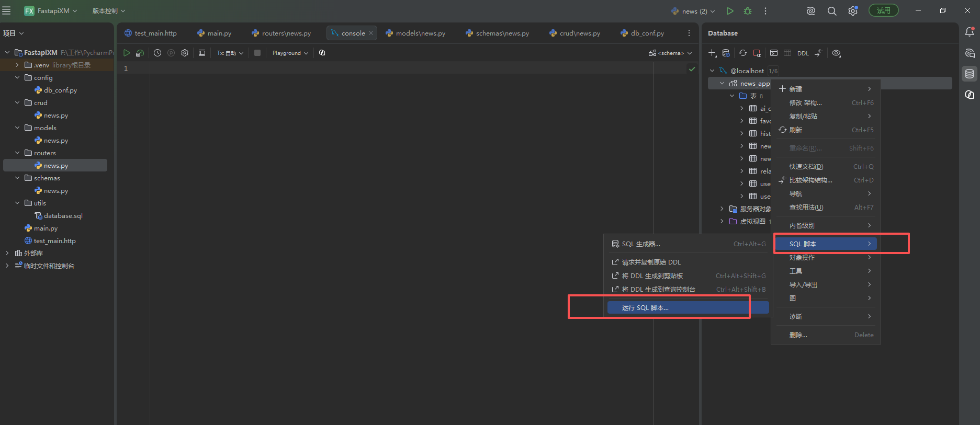Execute the query with the green run icon
980x425 pixels.
[x=127, y=53]
